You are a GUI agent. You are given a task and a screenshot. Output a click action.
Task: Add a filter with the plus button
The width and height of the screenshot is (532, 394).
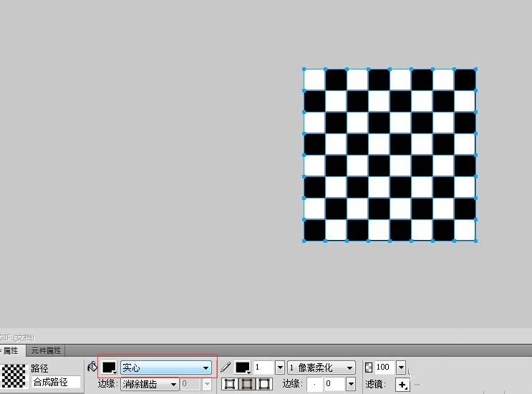pos(403,385)
